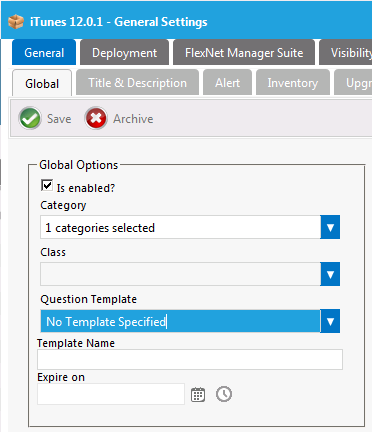Switch to the Deployment tab
The height and width of the screenshot is (432, 372).
click(x=124, y=53)
